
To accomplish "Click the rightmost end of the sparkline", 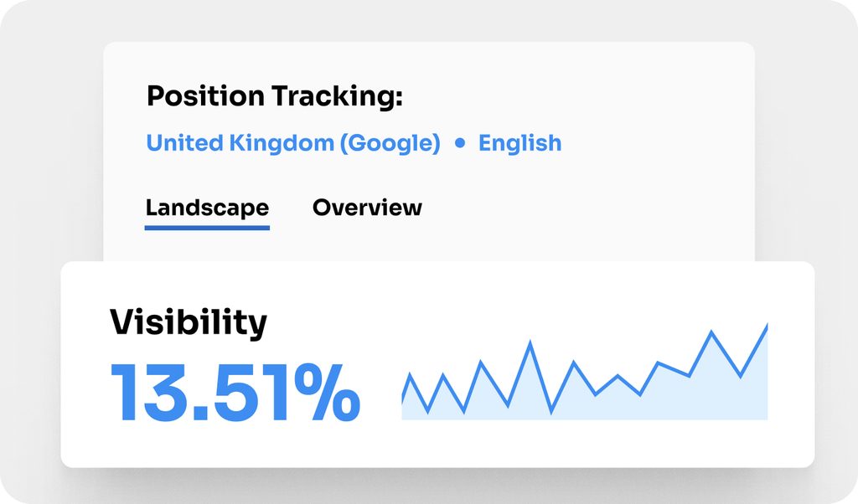I will point(766,327).
